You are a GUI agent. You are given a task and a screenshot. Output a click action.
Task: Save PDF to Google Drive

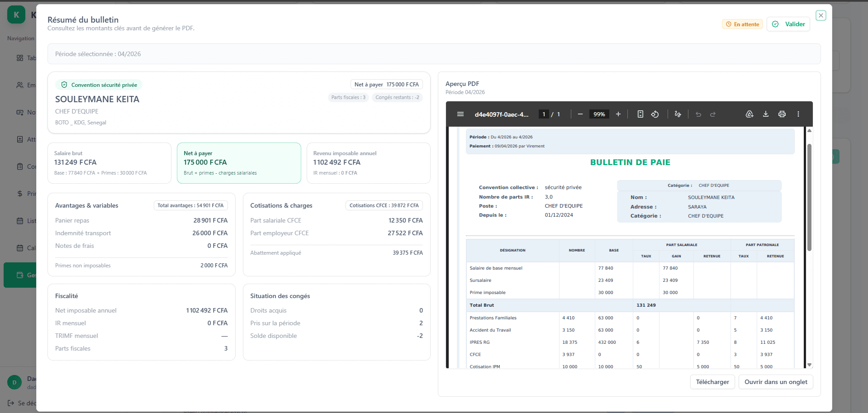pos(749,114)
